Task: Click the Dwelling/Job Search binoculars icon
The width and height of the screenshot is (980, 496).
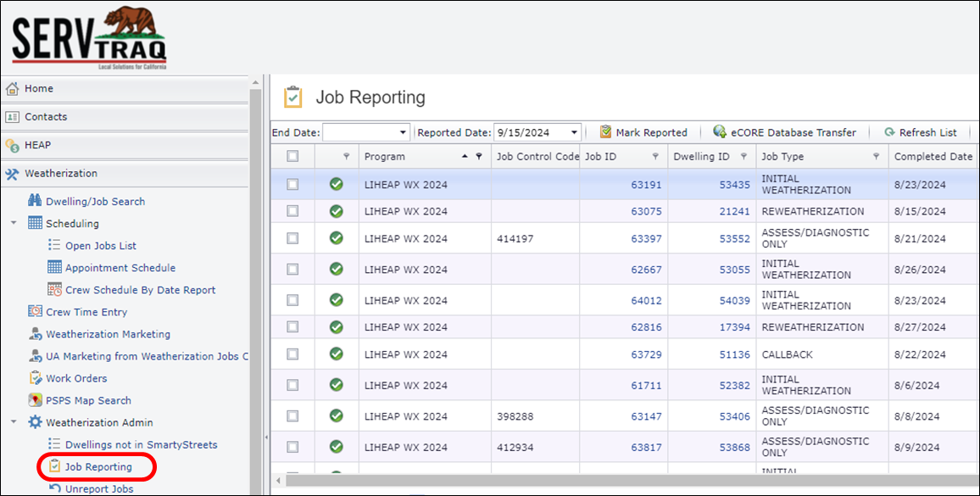Action: coord(35,201)
